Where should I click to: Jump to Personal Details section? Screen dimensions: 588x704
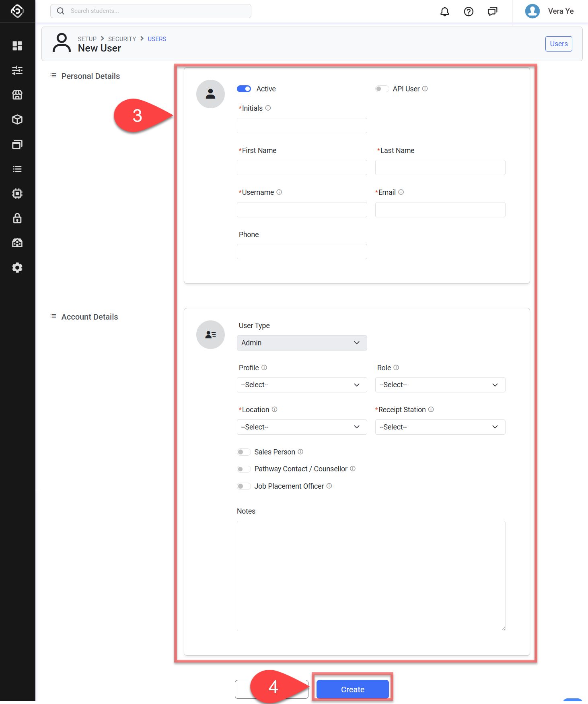coord(90,76)
